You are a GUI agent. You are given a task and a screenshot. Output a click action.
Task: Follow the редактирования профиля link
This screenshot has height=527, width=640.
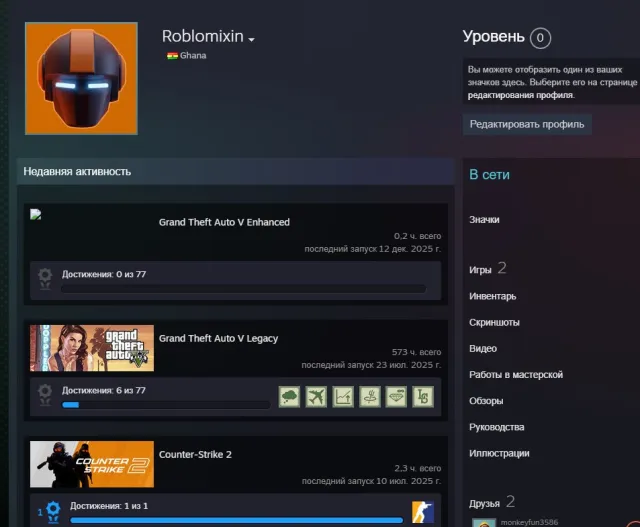click(x=521, y=95)
